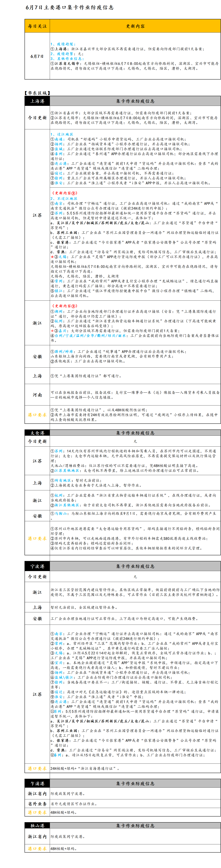Click 集卡作业防疫信息 header beside 宁波港

[x=135, y=566]
